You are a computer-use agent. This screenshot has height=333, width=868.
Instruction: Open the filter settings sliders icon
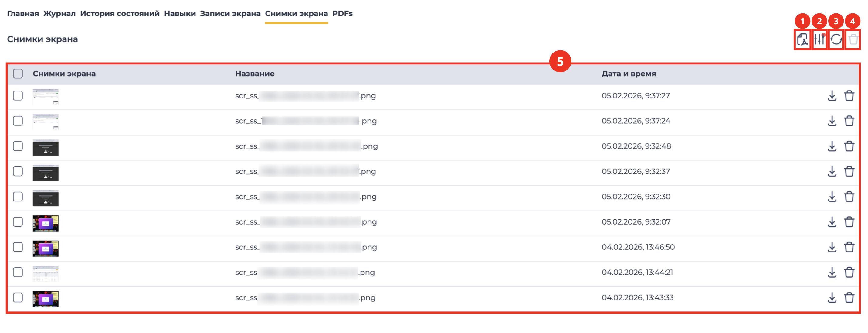[x=819, y=40]
